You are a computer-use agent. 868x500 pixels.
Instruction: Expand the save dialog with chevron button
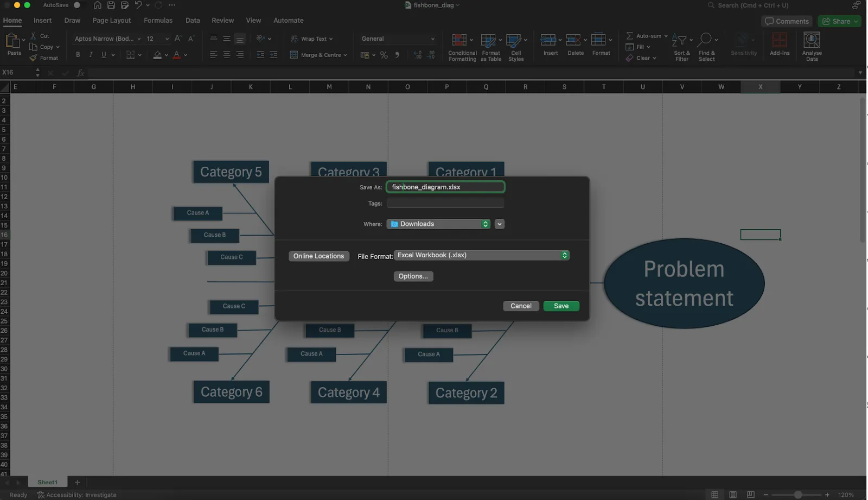[500, 224]
